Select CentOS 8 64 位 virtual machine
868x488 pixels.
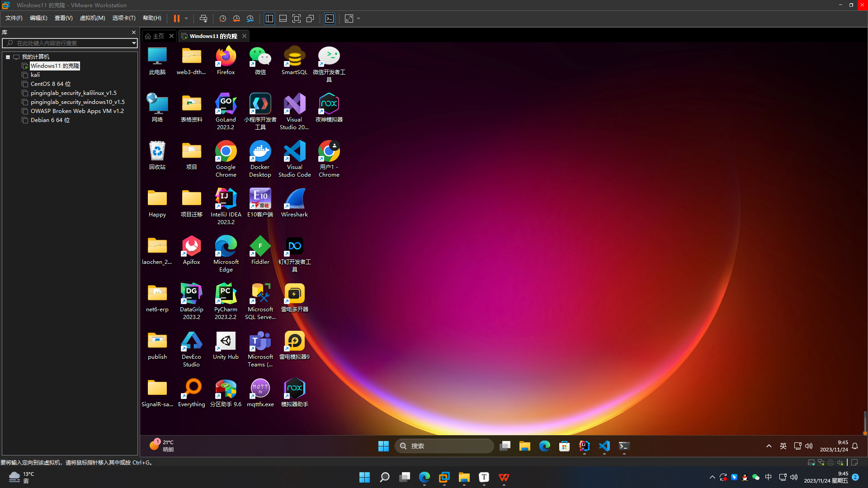tap(51, 84)
